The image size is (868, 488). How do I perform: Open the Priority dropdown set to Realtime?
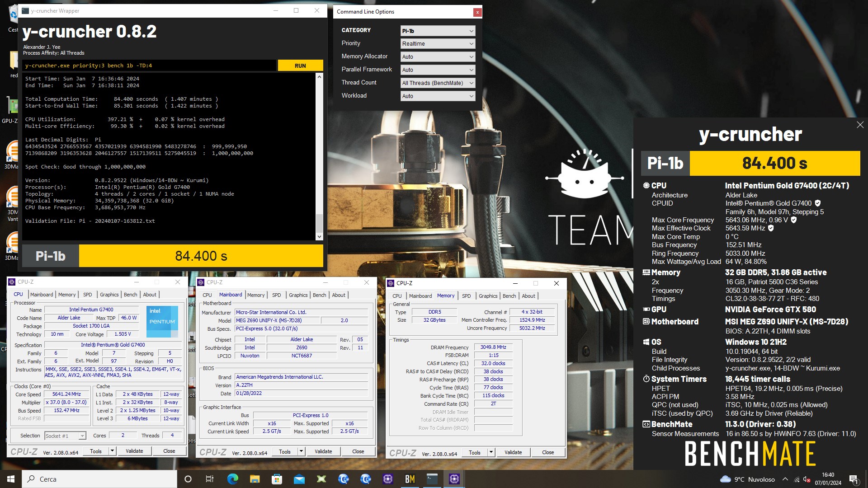[438, 44]
